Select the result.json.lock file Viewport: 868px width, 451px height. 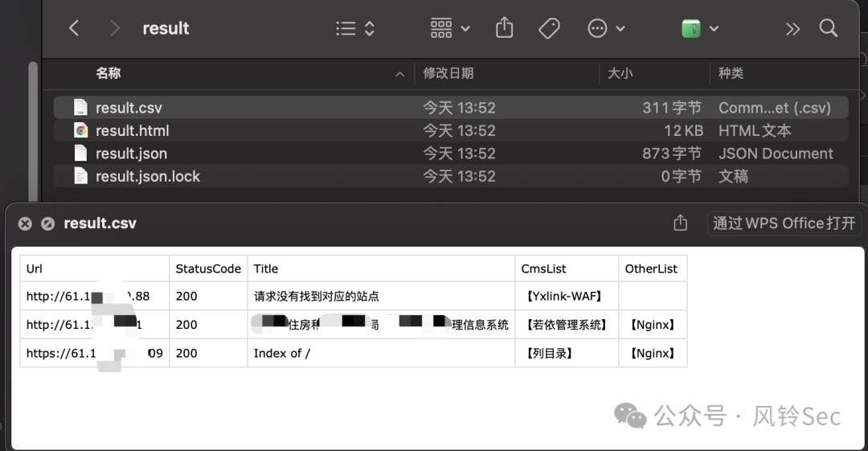[x=147, y=176]
